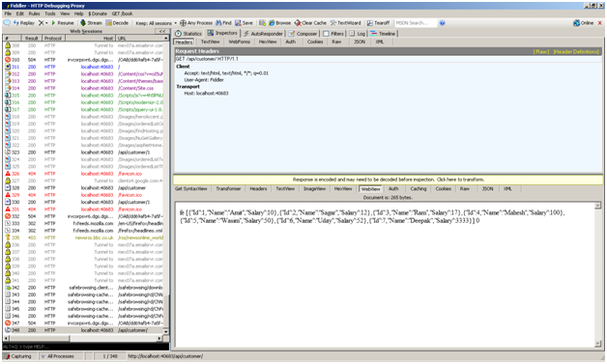Image resolution: width=607 pixels, height=364 pixels.
Task: Sort sessions by the Host column header
Action: pyautogui.click(x=90, y=39)
